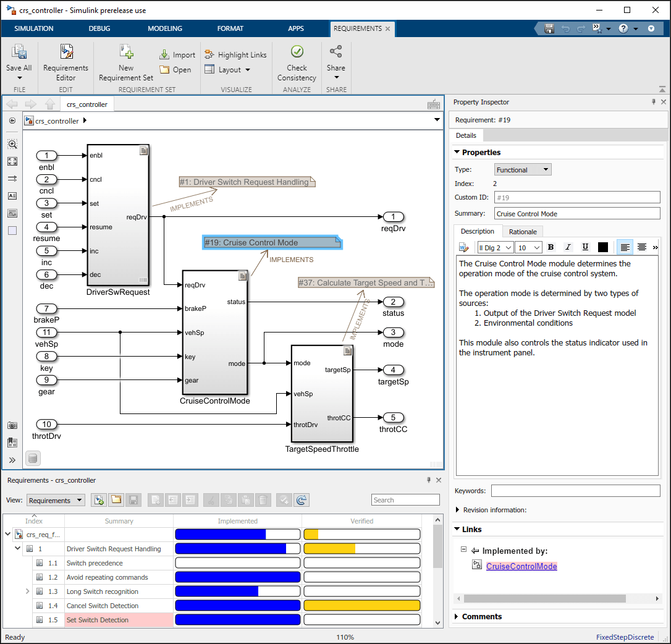Toggle Highlight Links in ribbon
The width and height of the screenshot is (671, 644).
tap(235, 54)
